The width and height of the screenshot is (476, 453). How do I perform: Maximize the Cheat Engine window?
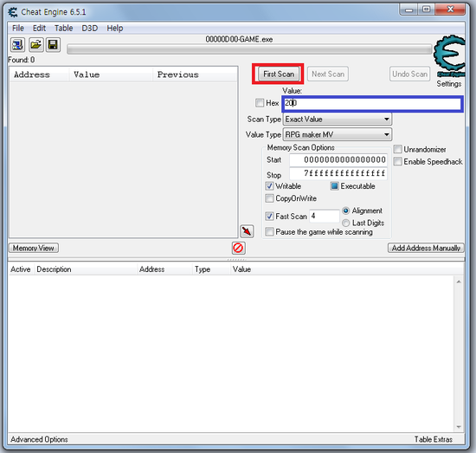point(426,10)
